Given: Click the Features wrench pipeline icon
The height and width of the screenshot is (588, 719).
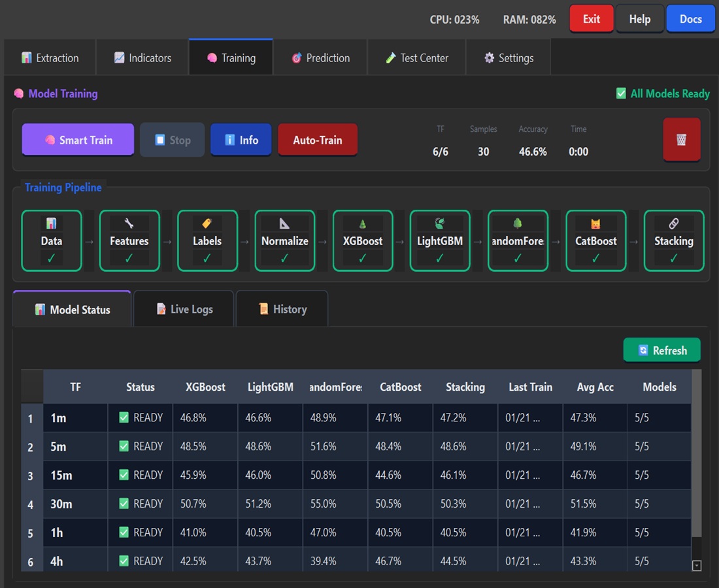Looking at the screenshot, I should pos(129,224).
